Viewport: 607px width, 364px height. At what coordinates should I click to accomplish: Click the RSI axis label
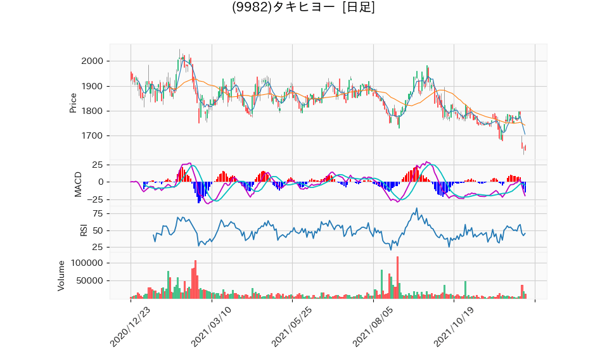point(84,230)
